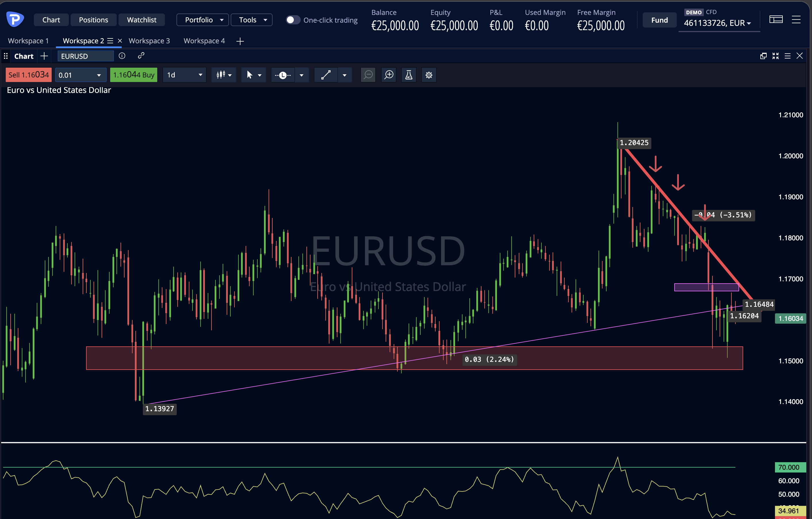The image size is (812, 519).
Task: View EURUSD instrument info via the info icon
Action: [x=122, y=56]
